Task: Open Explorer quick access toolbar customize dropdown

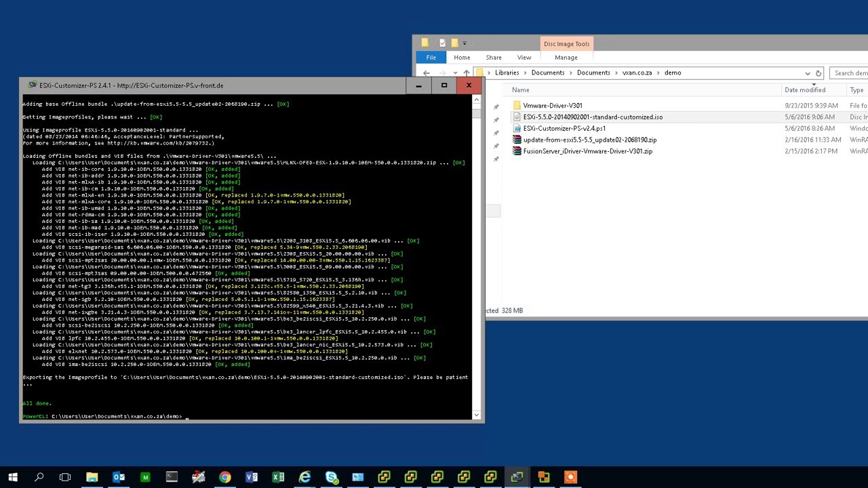Action: 465,44
